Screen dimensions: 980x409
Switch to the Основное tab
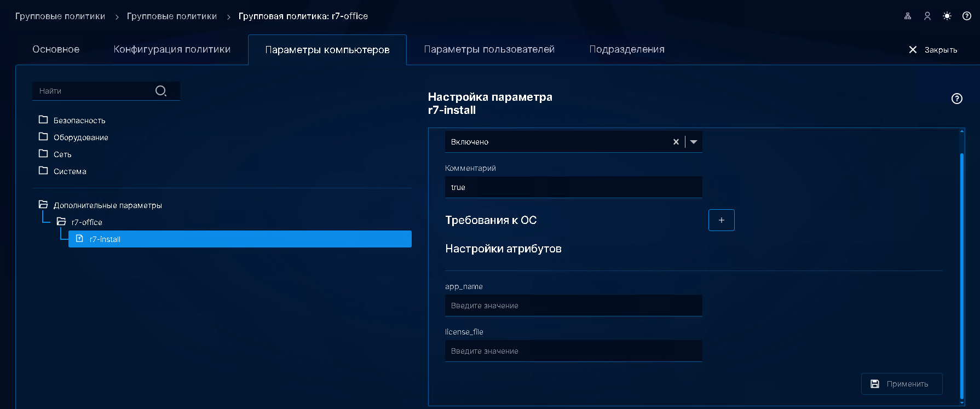pyautogui.click(x=56, y=49)
